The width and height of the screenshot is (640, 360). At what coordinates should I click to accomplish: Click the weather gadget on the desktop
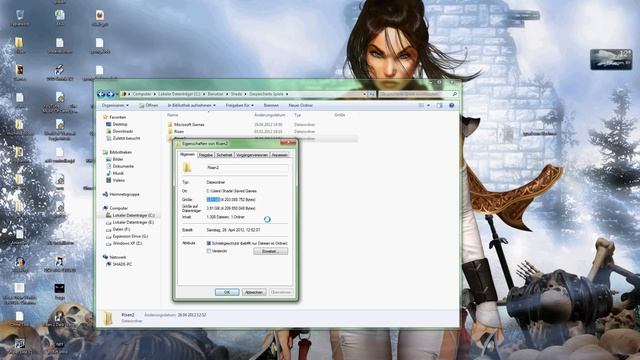point(611,60)
